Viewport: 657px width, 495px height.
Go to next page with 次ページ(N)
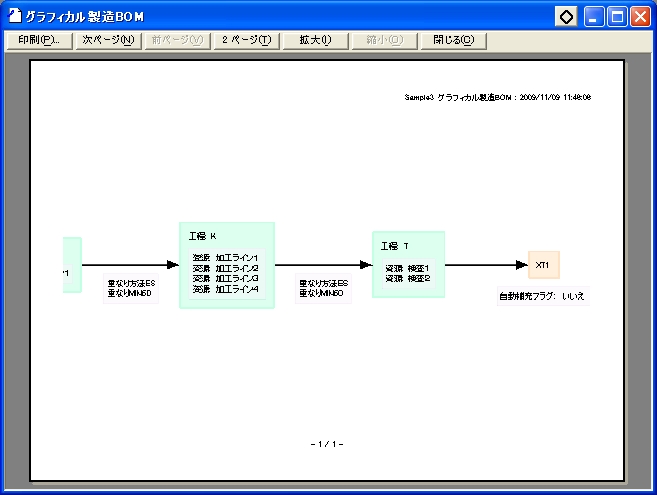109,40
